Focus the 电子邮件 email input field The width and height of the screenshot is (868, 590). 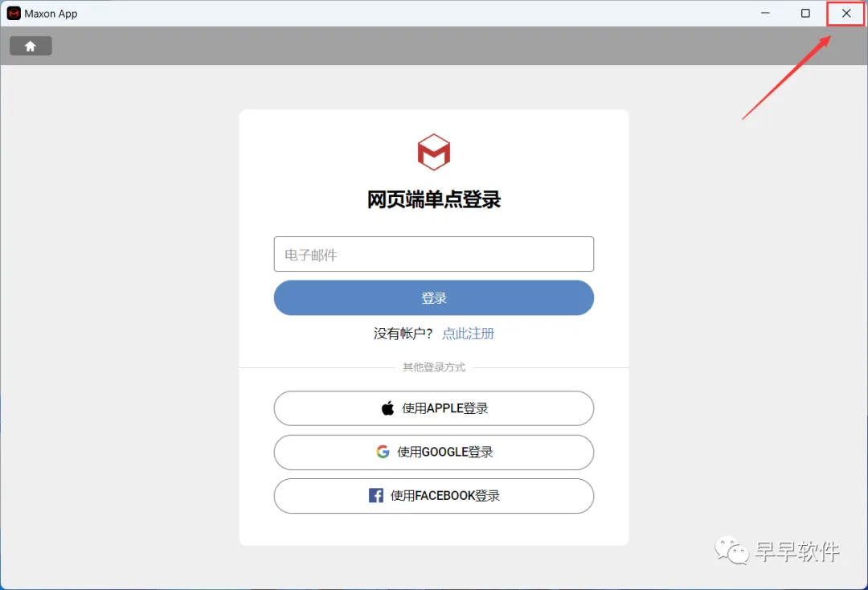[x=433, y=254]
